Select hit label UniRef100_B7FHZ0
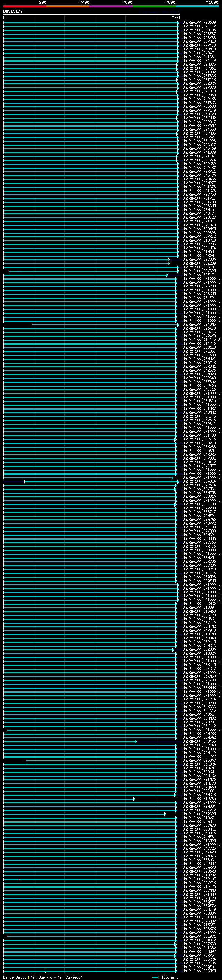The image size is (222, 980). (x=199, y=225)
